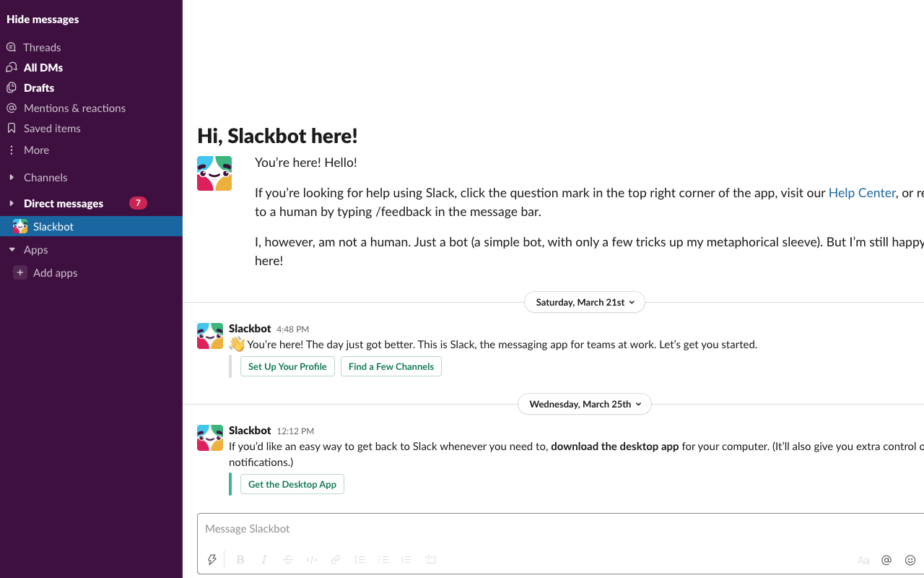924x578 pixels.
Task: Open Saturday, March 21st date dropdown
Action: [585, 302]
